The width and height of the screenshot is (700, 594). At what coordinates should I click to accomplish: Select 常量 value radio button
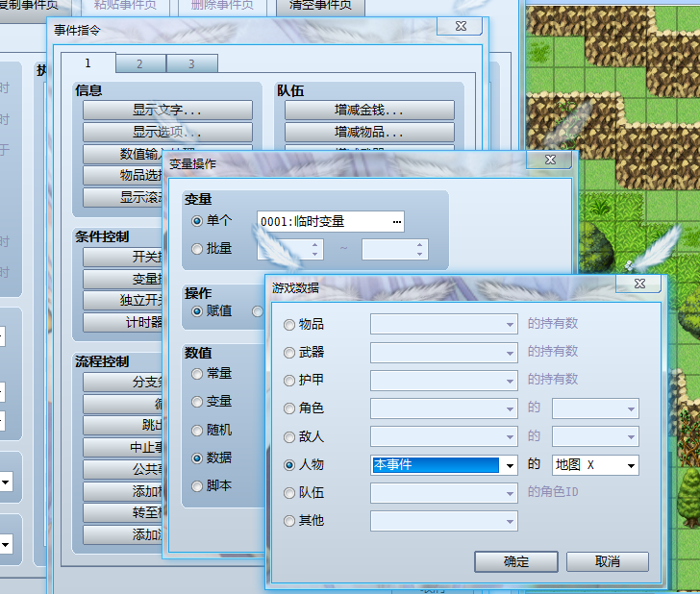pos(197,374)
